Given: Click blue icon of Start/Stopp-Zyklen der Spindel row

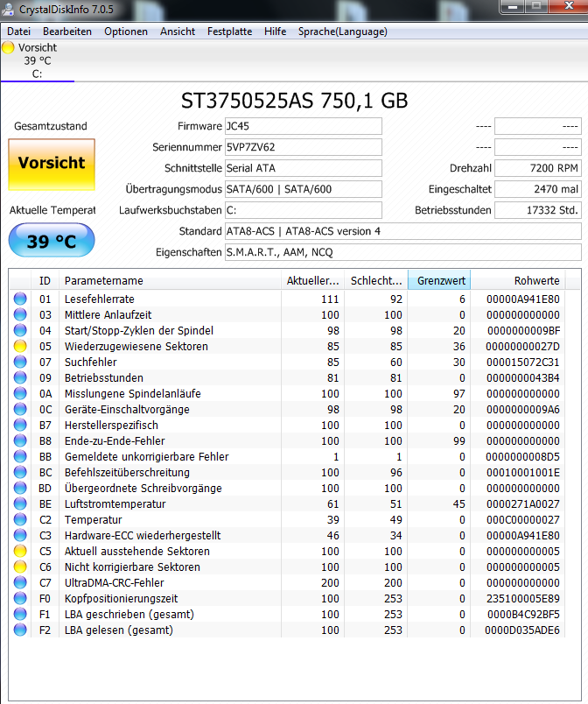Looking at the screenshot, I should [20, 330].
